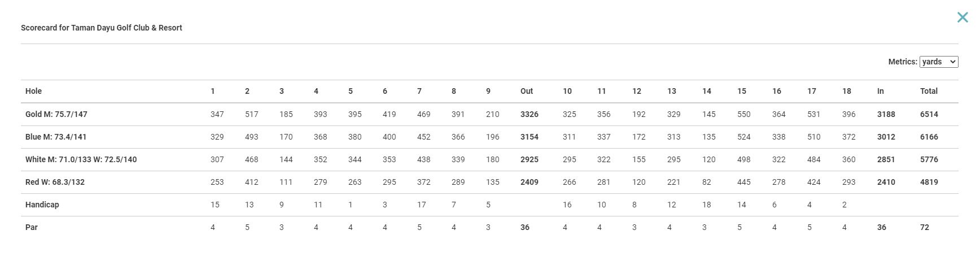
Task: Click the total par value 72
Action: (x=925, y=227)
